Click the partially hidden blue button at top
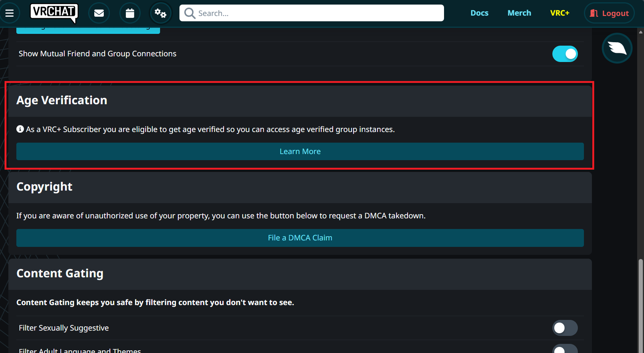Viewport: 644px width, 353px height. (x=88, y=30)
